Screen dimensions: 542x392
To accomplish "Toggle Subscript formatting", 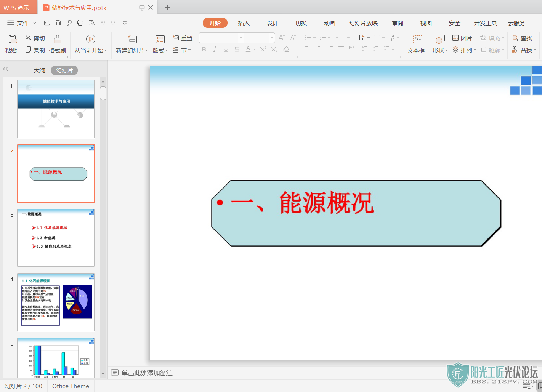I will [x=274, y=49].
